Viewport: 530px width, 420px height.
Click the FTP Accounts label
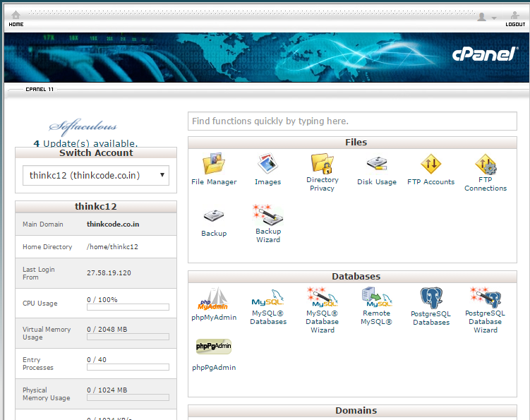coord(431,182)
